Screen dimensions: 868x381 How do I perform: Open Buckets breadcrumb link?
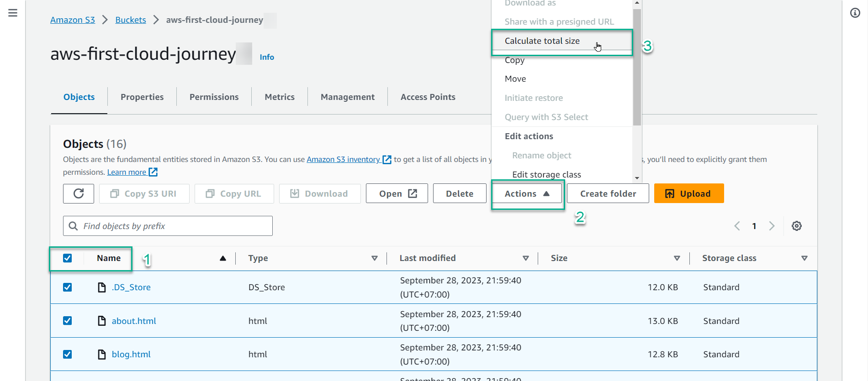pyautogui.click(x=131, y=20)
